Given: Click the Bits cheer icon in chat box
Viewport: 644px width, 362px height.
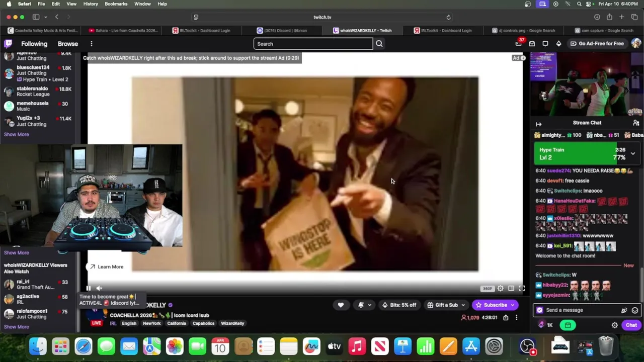Looking at the screenshot, I should click(x=624, y=310).
